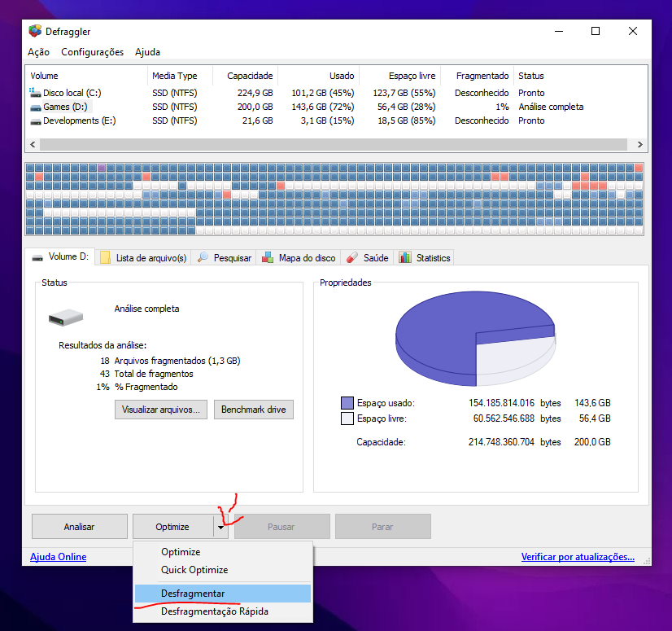This screenshot has width=672, height=631.
Task: Click the Status column header
Action: (x=531, y=76)
